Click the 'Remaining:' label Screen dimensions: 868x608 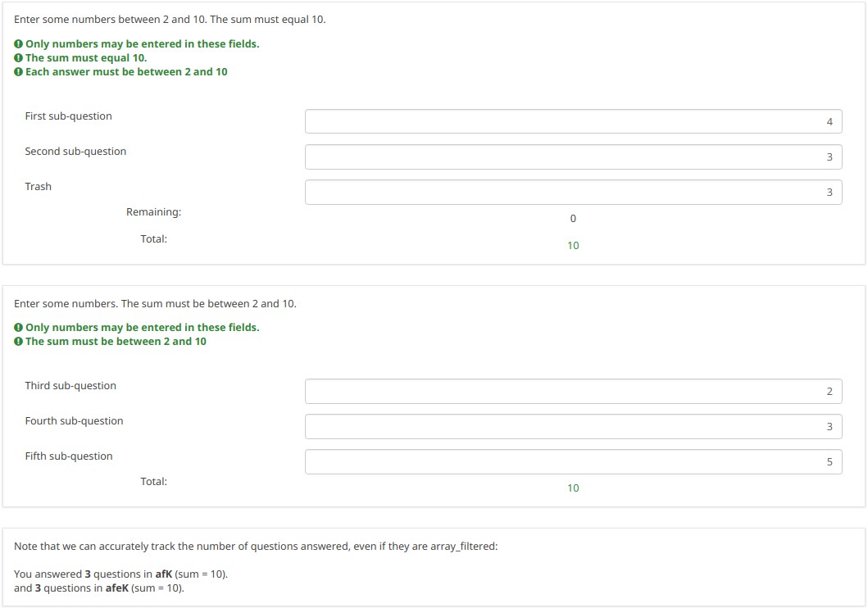click(x=153, y=212)
